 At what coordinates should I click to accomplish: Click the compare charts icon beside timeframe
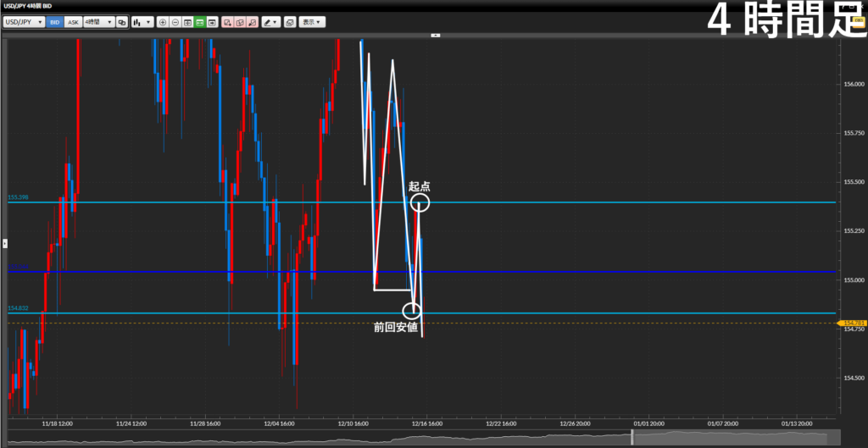pyautogui.click(x=121, y=21)
